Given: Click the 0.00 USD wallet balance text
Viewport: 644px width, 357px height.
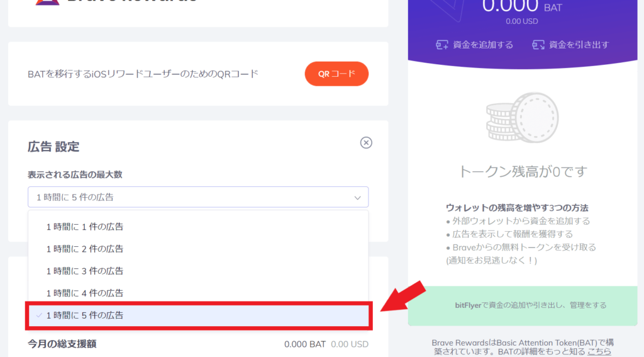Looking at the screenshot, I should [x=521, y=21].
